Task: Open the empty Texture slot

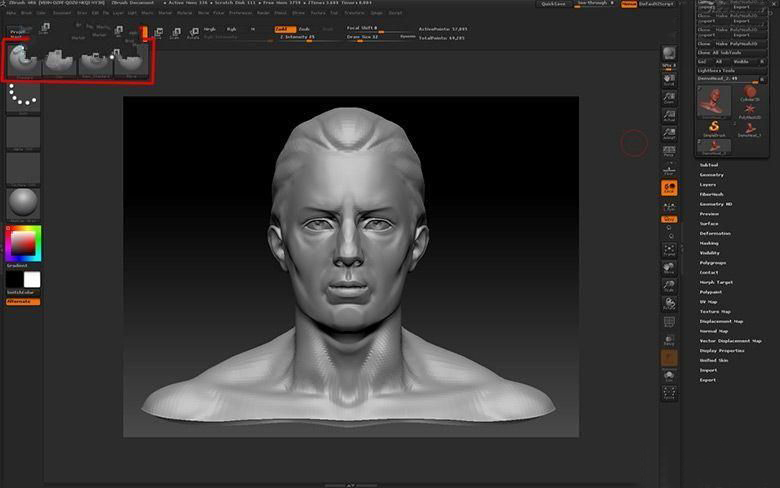Action: [x=23, y=169]
